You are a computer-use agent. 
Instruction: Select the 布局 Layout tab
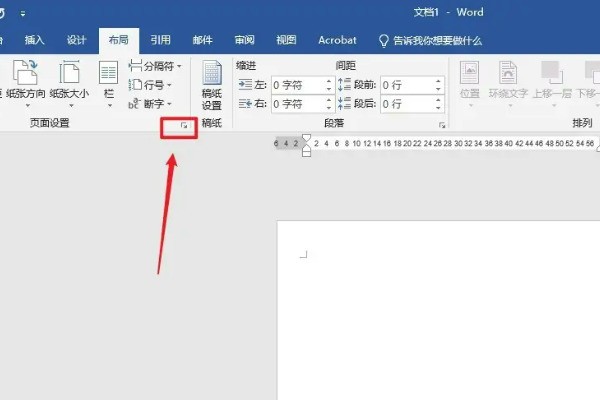[x=119, y=40]
